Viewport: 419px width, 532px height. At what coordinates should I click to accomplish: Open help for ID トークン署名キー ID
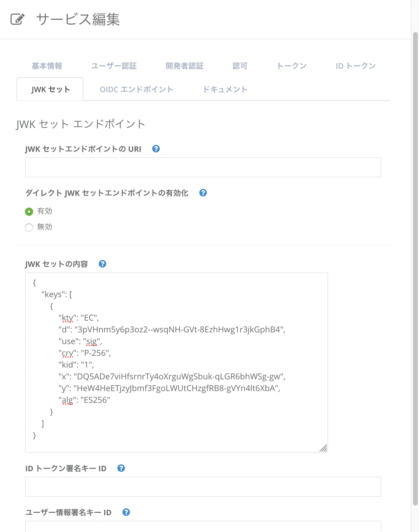pos(121,468)
